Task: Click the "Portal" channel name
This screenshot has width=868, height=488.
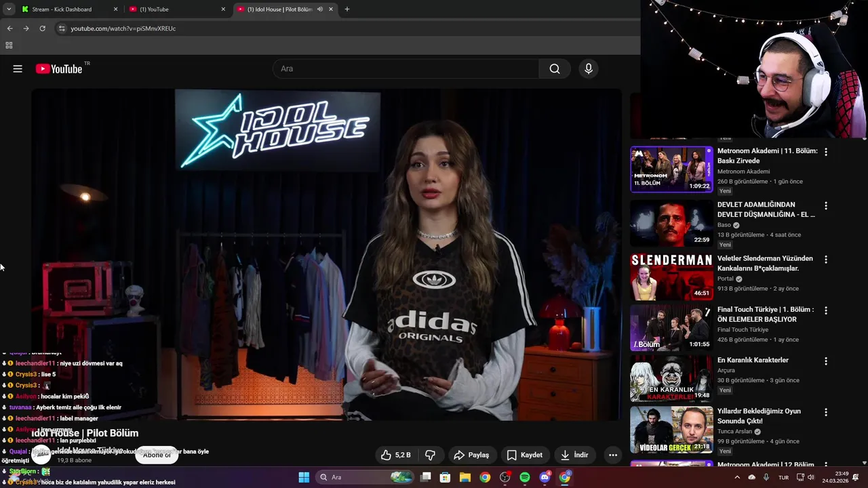Action: click(x=726, y=279)
